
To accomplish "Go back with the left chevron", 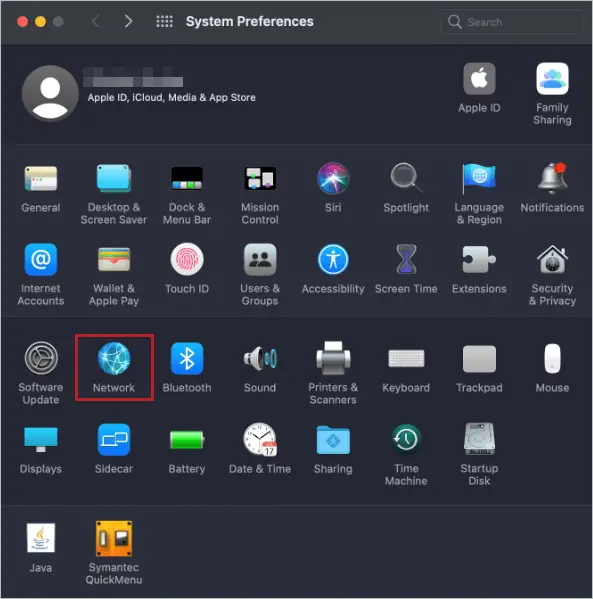I will tap(96, 21).
